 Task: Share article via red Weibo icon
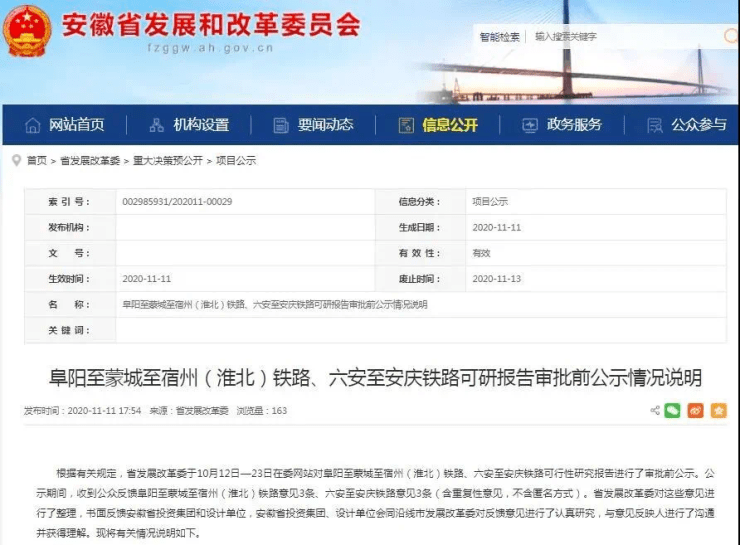coord(695,410)
